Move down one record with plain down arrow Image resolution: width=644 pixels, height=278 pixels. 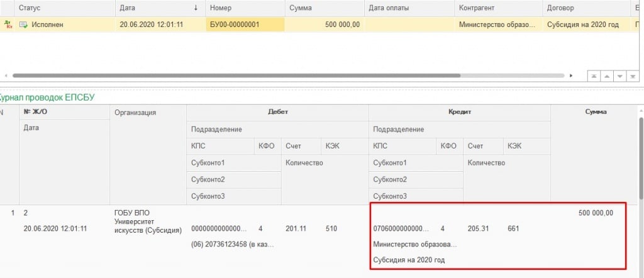click(620, 76)
